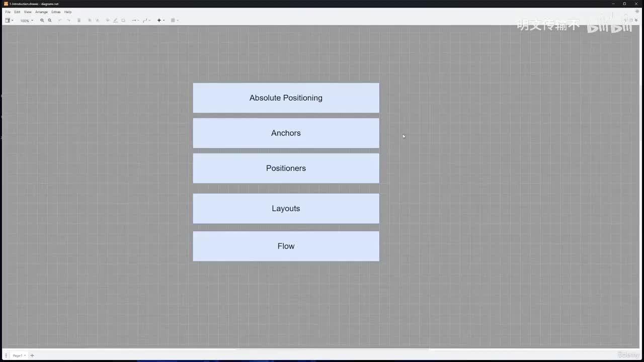Image resolution: width=644 pixels, height=362 pixels.
Task: Open the insert plus dropdown
Action: click(161, 21)
